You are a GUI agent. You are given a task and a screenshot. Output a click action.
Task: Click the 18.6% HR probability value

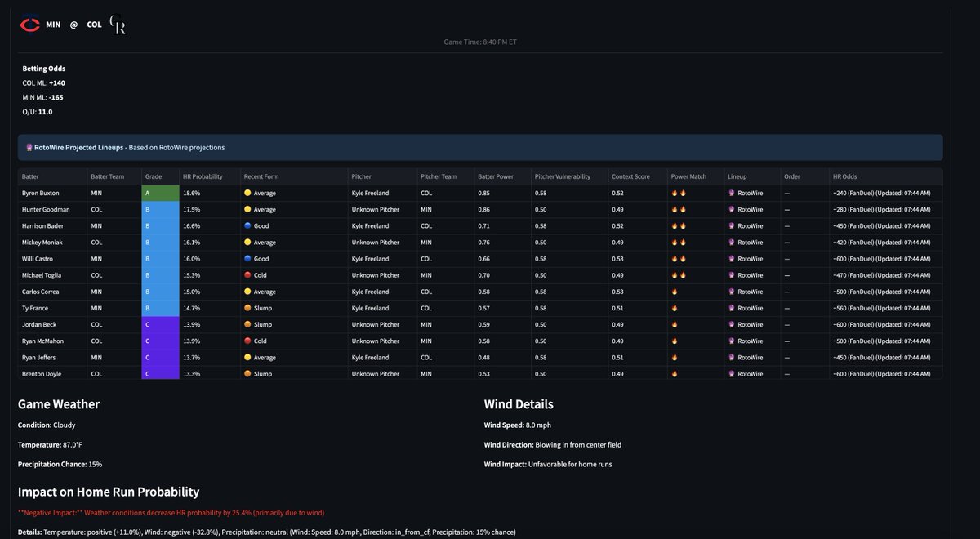pos(192,194)
